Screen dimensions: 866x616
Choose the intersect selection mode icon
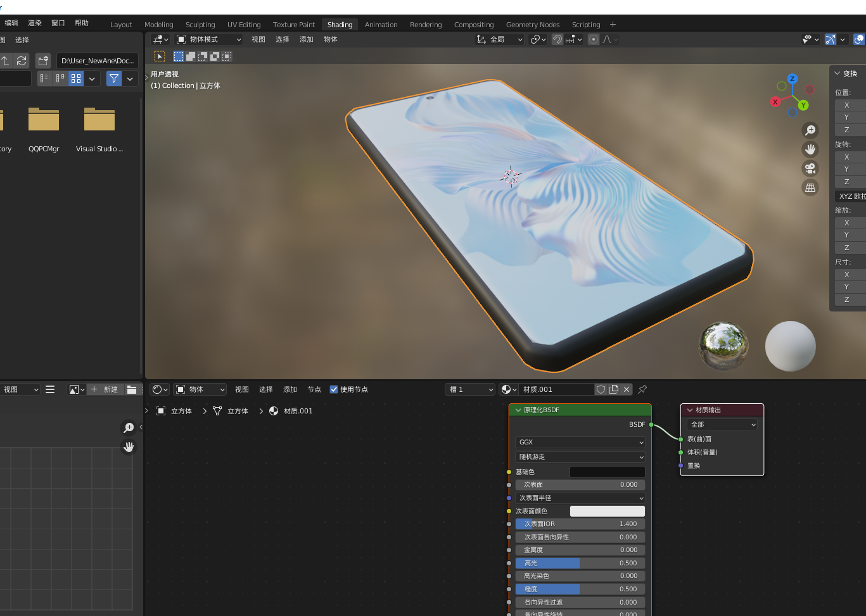coord(227,56)
